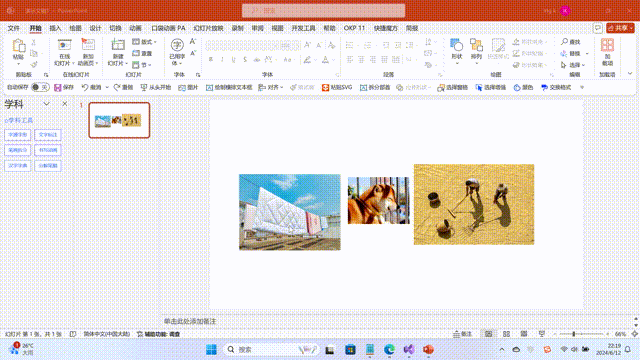This screenshot has height=360, width=640.
Task: Click the 学科工具 link in the side pane
Action: pos(19,120)
